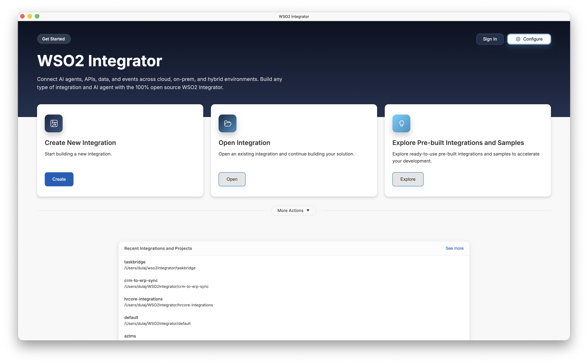Click the Open button
This screenshot has height=364, width=588.
click(x=232, y=179)
